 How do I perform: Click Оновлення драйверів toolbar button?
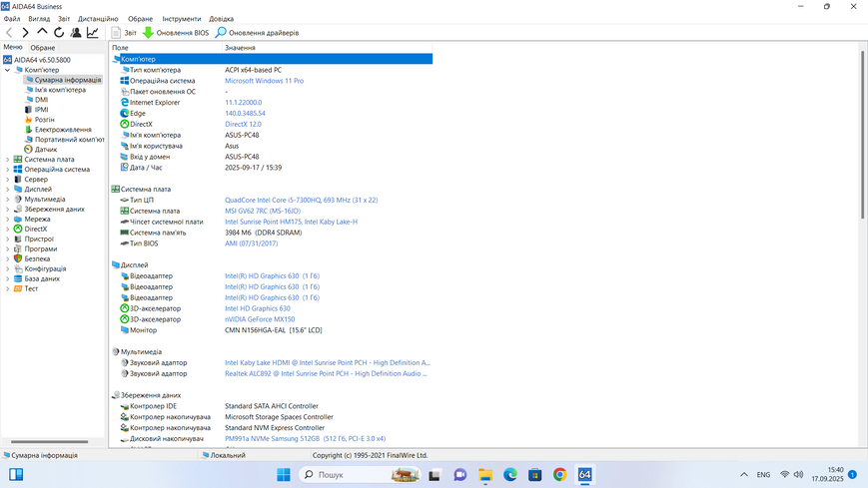point(257,33)
